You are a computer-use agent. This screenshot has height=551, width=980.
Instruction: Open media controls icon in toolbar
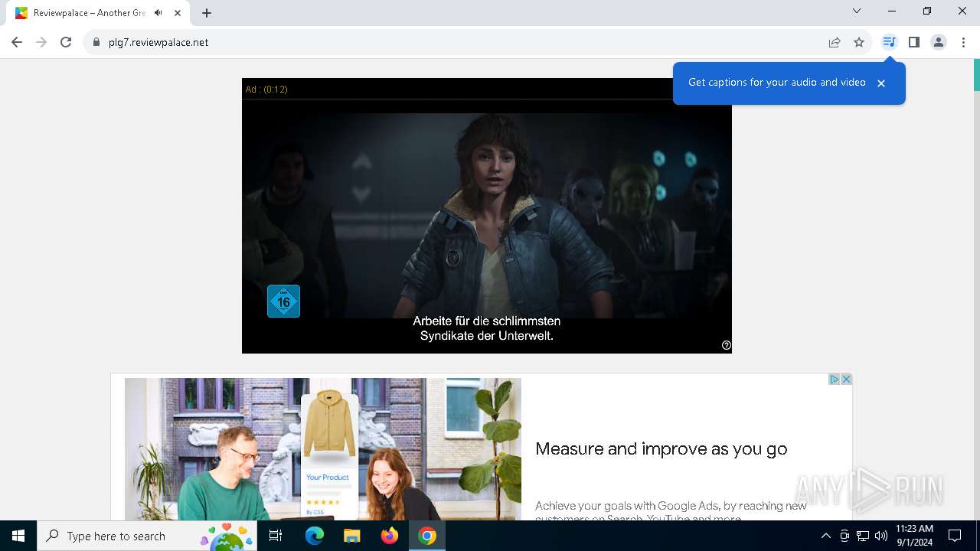889,42
